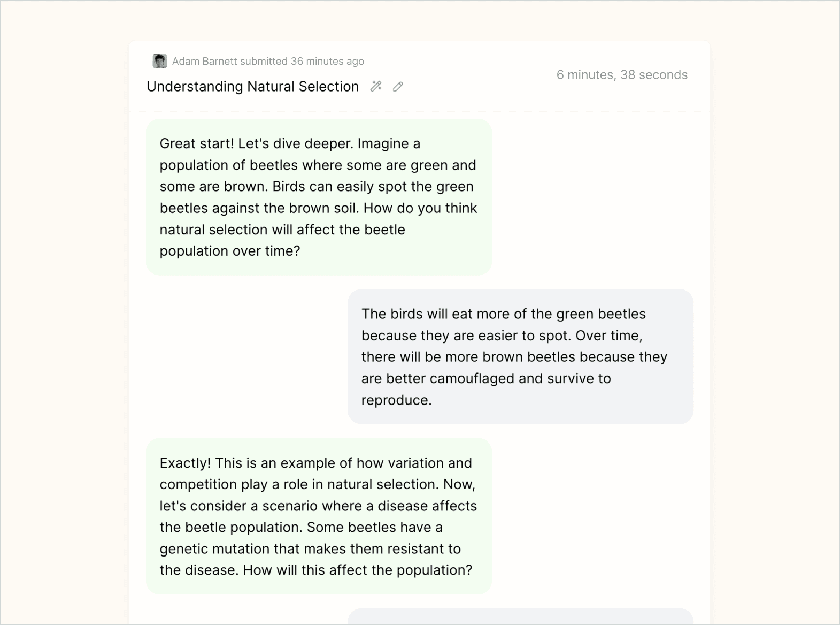The image size is (840, 625).
Task: Click the name Adam Barnett
Action: (x=204, y=61)
